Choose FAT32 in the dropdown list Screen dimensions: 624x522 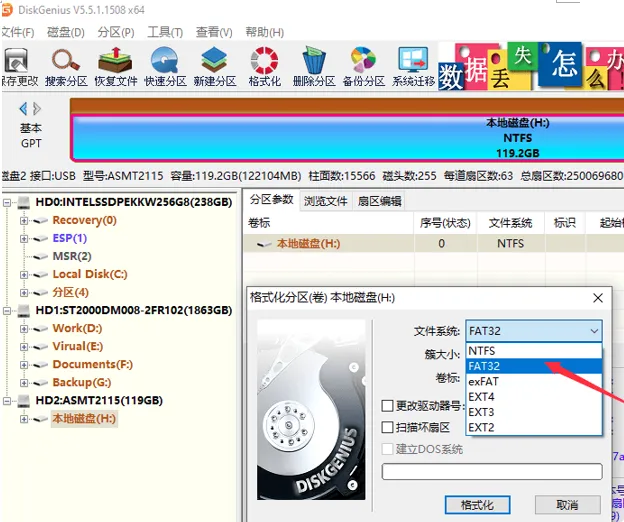(x=534, y=366)
